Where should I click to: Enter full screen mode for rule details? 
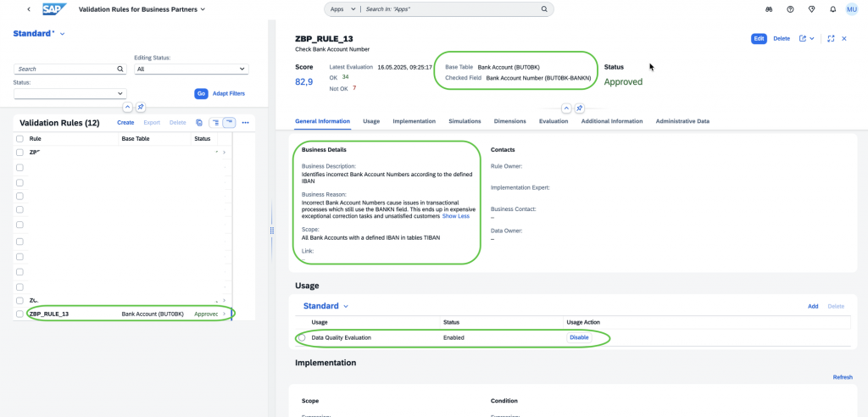[x=831, y=39]
